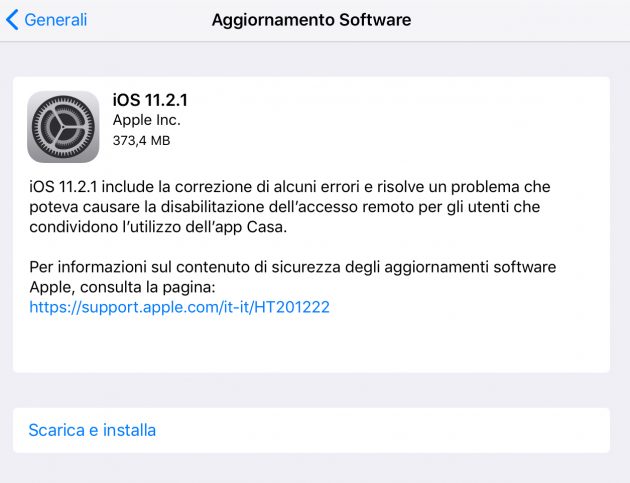Tap Scarica e installa
630x483 pixels.
92,430
